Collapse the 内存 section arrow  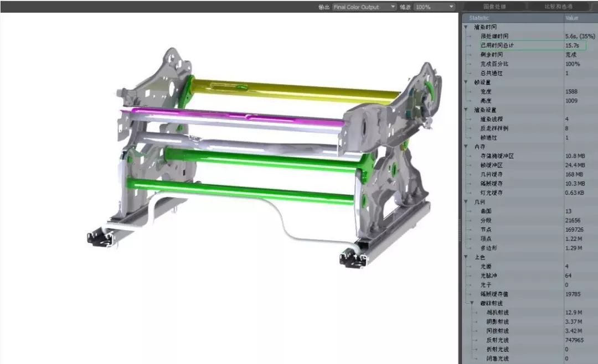point(466,147)
